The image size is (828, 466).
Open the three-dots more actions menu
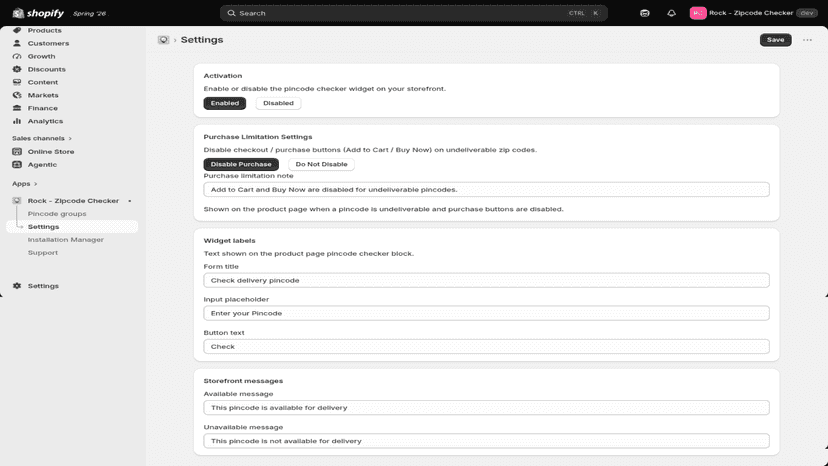pos(807,40)
